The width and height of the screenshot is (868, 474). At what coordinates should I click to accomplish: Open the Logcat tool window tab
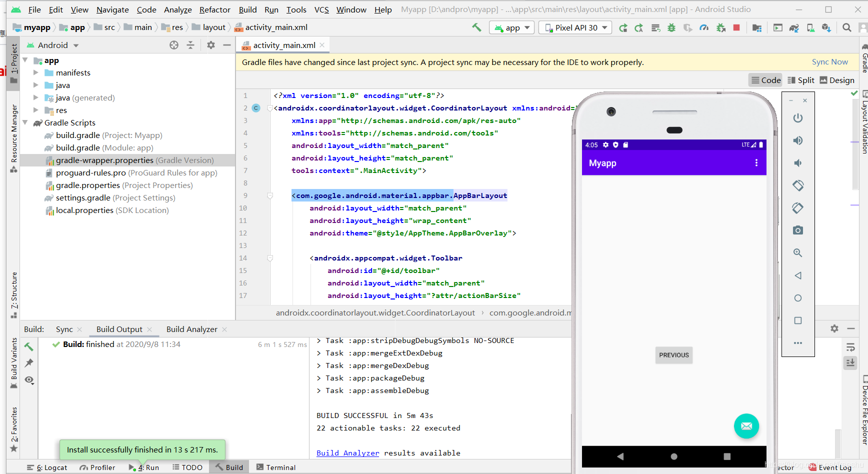pos(47,467)
